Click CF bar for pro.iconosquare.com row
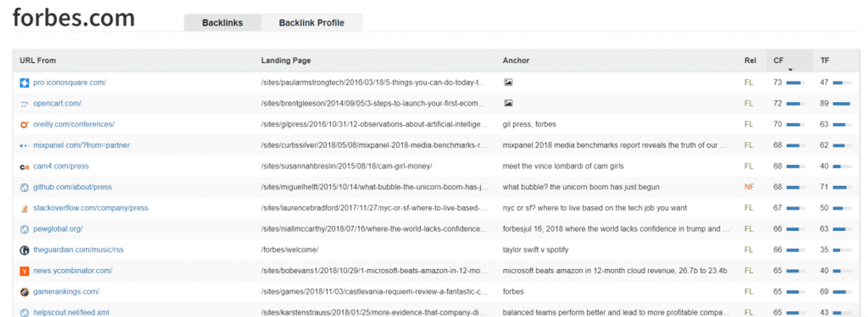The image size is (868, 317). coord(796,83)
